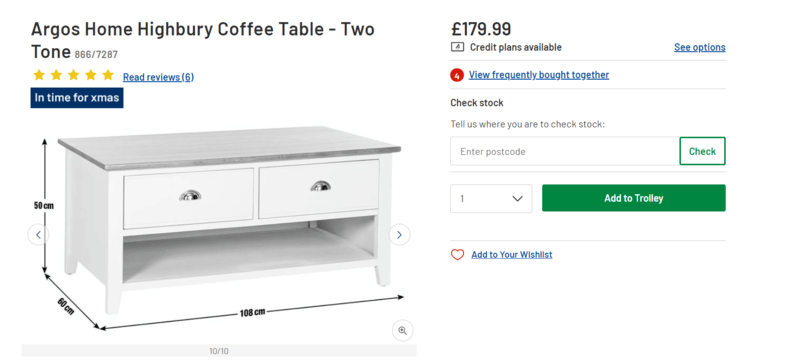The width and height of the screenshot is (800, 360).
Task: Click the quantity dropdown chevron arrow
Action: pyautogui.click(x=517, y=198)
